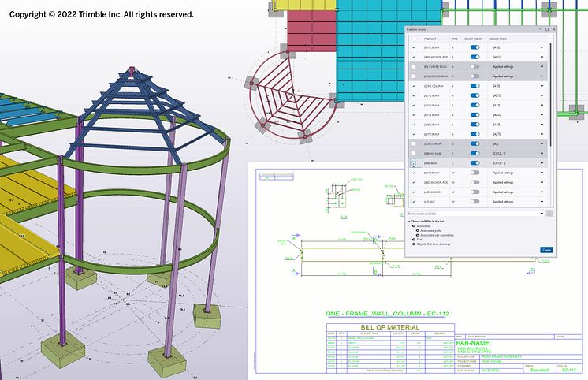The height and width of the screenshot is (380, 588).
Task: Click the ellipsis button beside Smart create overrides
Action: (549, 214)
